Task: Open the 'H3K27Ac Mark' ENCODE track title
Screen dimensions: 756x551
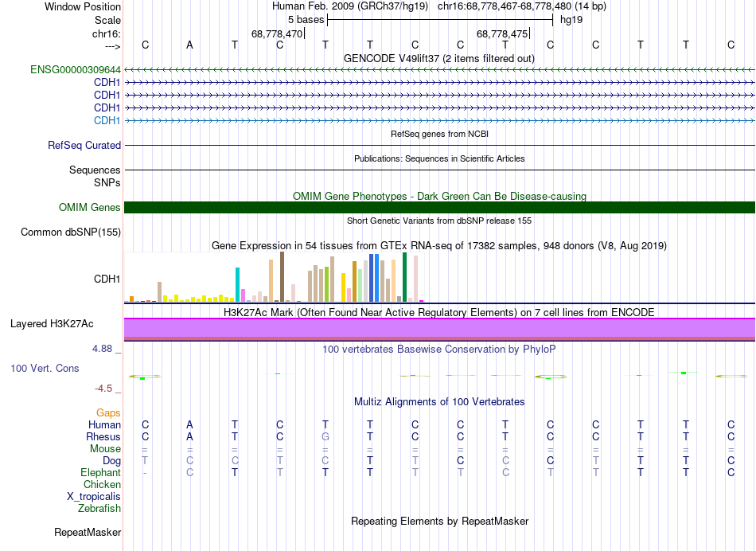Action: click(x=439, y=312)
